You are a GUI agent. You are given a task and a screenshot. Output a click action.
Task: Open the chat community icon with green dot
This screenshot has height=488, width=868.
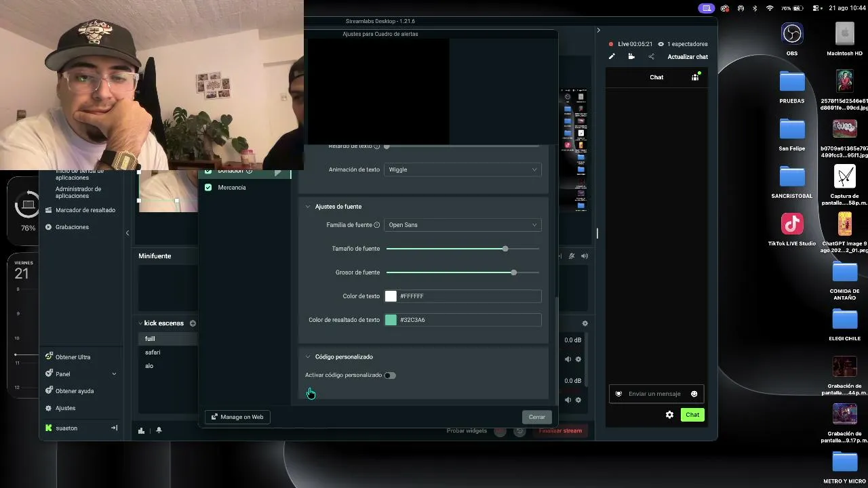point(695,77)
